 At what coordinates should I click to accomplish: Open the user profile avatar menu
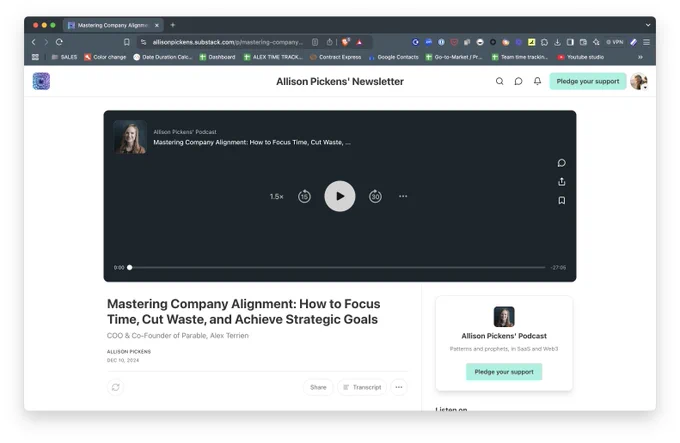[638, 81]
